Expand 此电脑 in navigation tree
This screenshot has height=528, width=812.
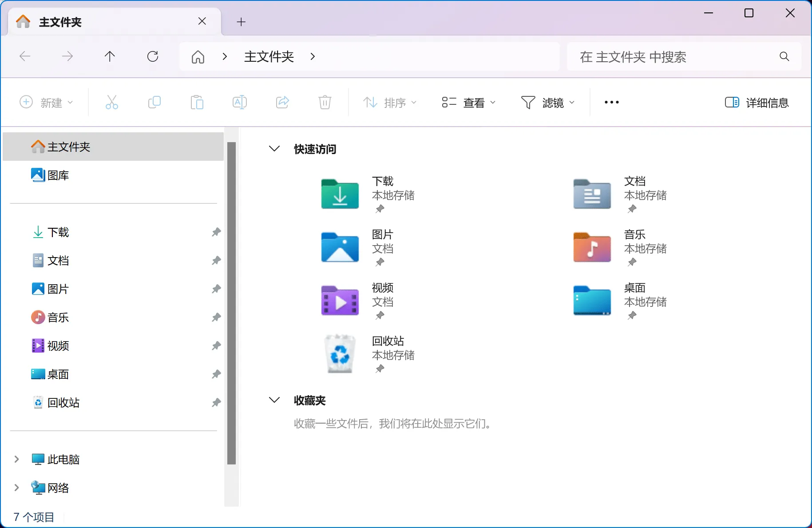17,459
